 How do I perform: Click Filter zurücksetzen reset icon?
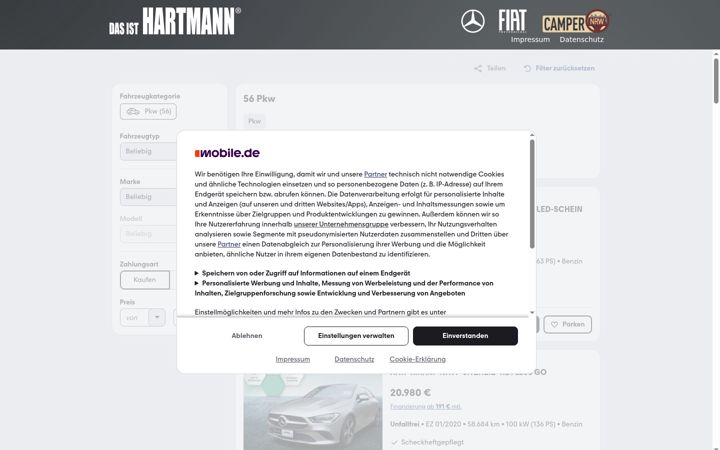527,68
